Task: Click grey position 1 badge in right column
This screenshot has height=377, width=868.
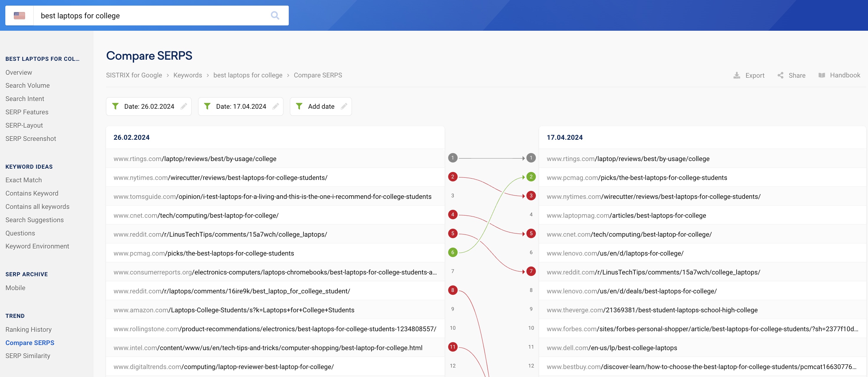Action: [x=531, y=158]
